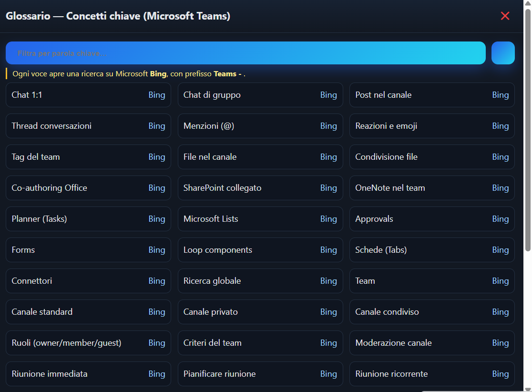Open Bing link for Approvals
Image resolution: width=532 pixels, height=392 pixels.
(x=501, y=219)
